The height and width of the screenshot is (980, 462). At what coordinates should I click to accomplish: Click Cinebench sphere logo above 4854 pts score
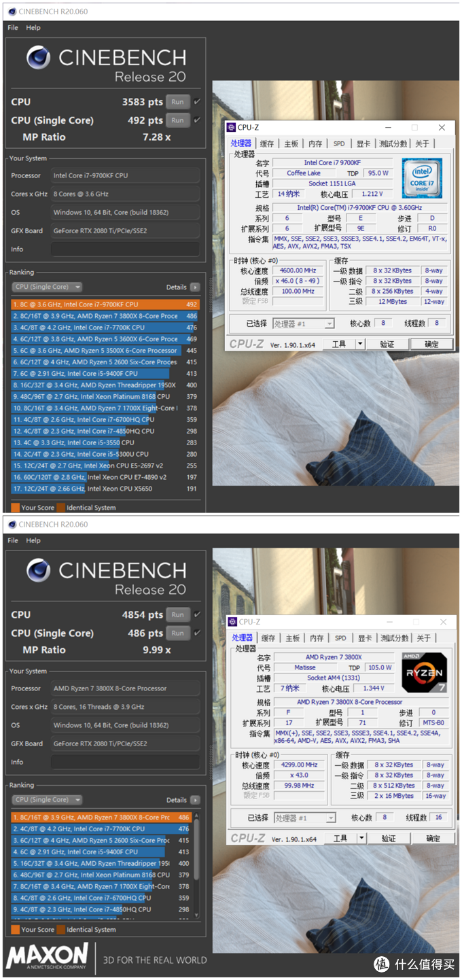[38, 570]
